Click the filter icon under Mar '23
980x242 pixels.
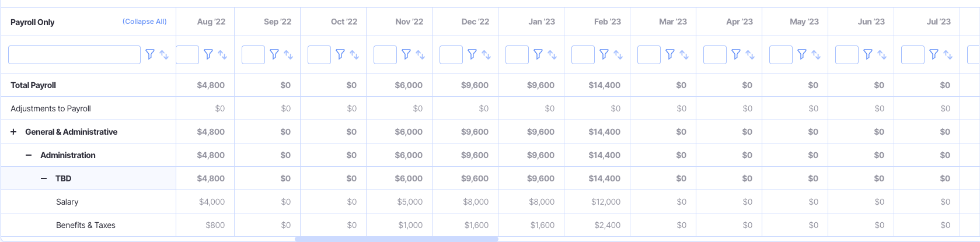click(670, 54)
